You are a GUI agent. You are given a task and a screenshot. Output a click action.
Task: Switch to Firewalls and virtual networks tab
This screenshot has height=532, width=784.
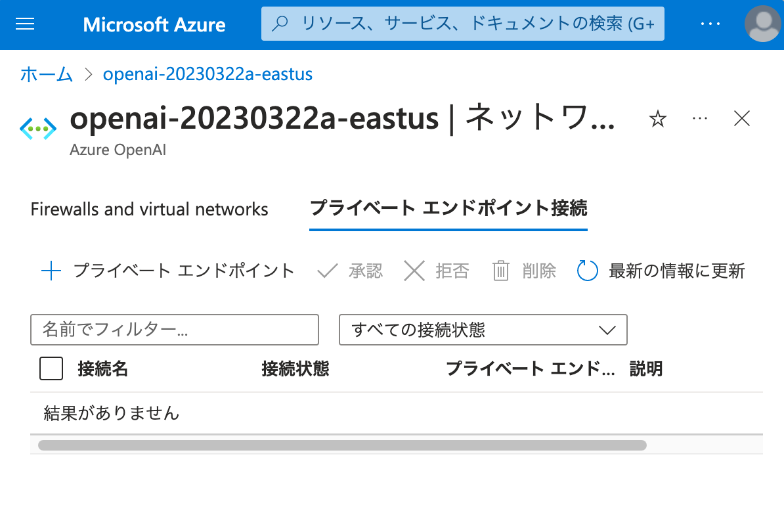[x=149, y=209]
